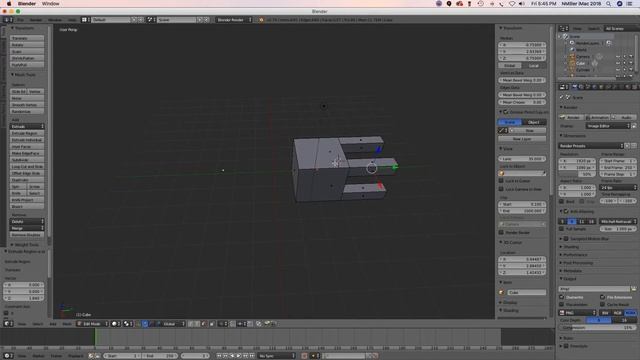Select face select mode icon
Viewport: 640px width, 360px height.
pos(204,324)
